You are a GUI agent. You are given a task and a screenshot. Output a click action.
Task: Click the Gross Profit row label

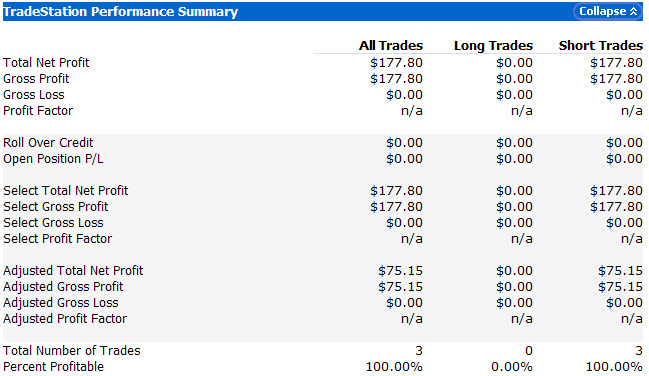36,79
